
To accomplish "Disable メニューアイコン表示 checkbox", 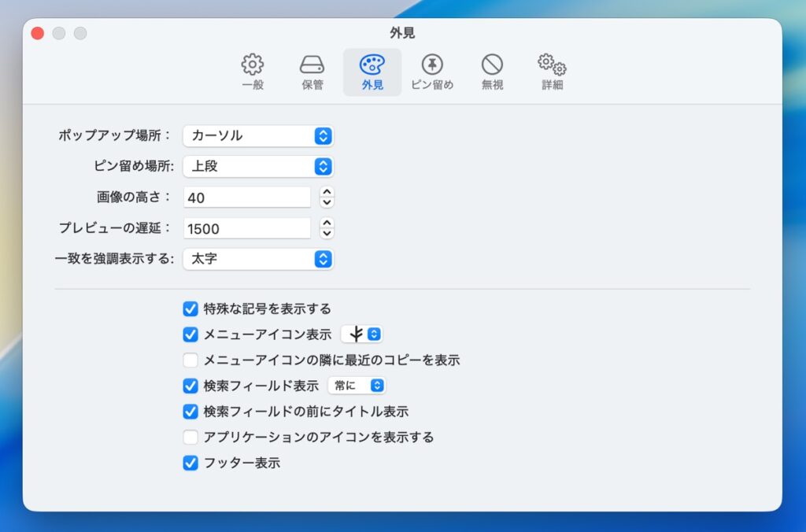I will click(x=190, y=334).
